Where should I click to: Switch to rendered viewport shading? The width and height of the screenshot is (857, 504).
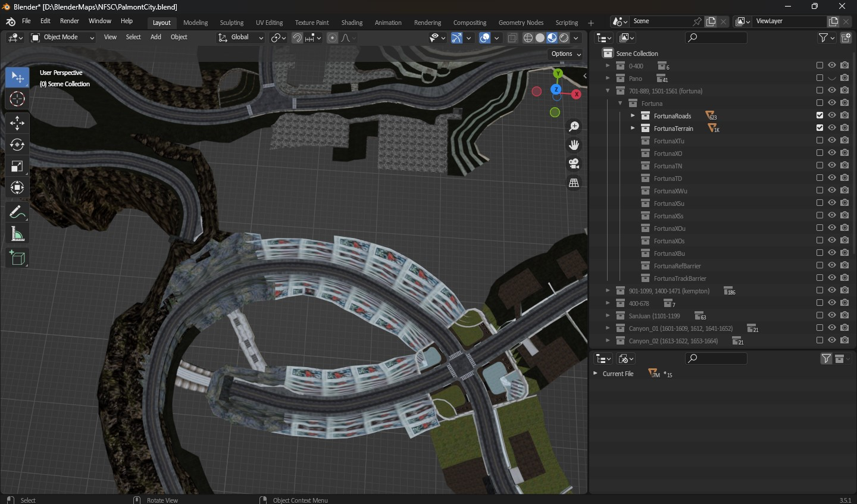click(564, 37)
